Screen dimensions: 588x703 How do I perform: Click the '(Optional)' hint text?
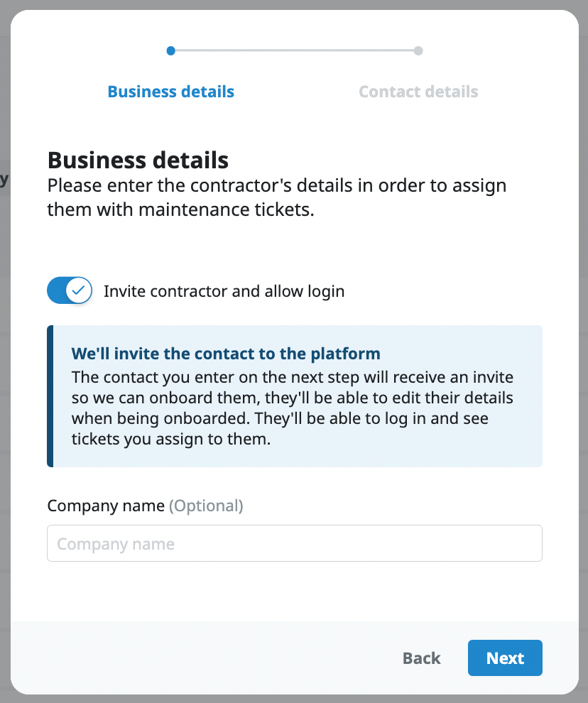pos(207,506)
